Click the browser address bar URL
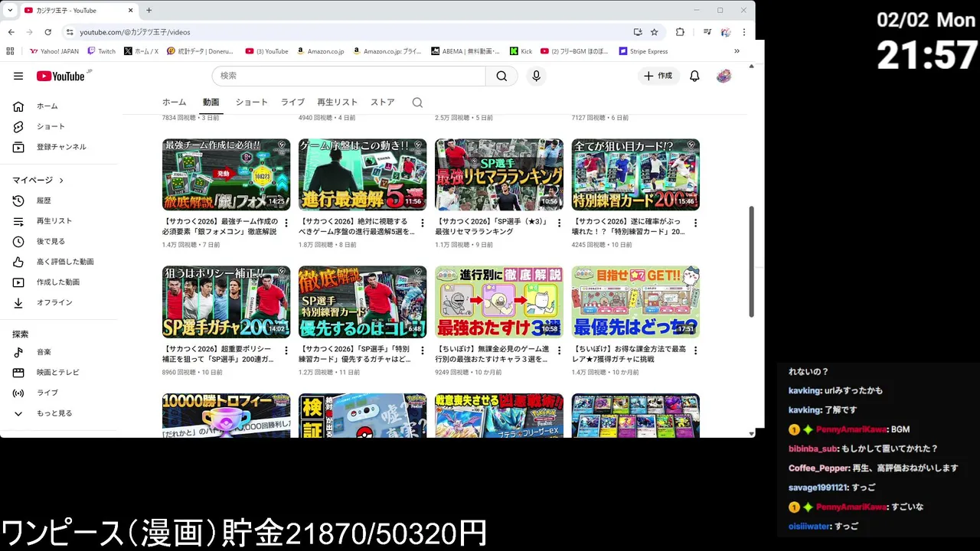Screen dimensions: 980x551 [135, 32]
